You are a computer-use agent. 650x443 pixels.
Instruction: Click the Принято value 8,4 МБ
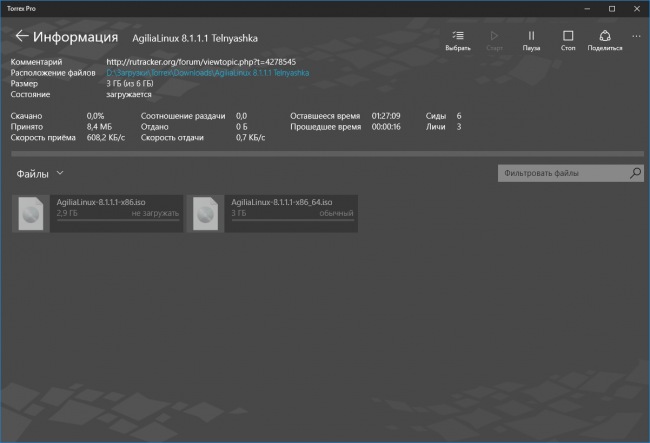click(x=99, y=127)
